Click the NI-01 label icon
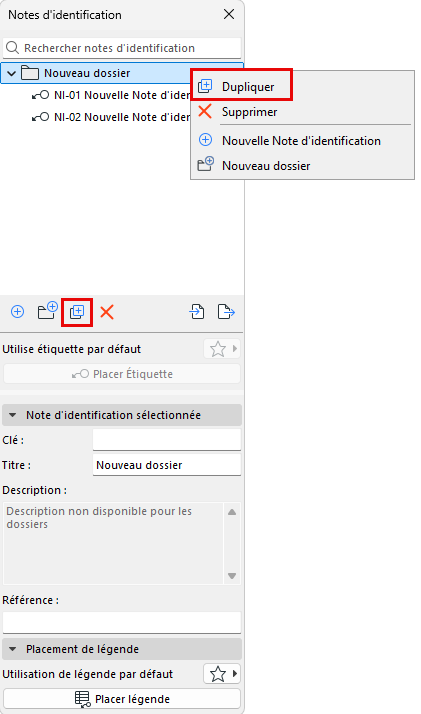Viewport: 421px width, 714px height. click(41, 95)
